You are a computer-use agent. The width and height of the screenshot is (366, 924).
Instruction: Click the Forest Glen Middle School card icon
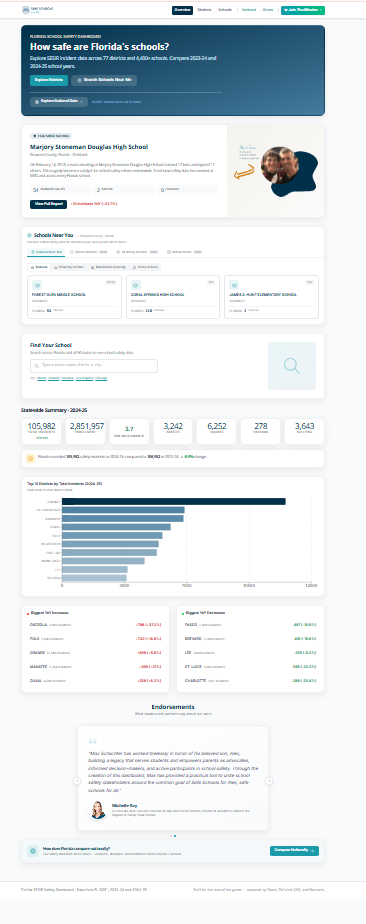click(x=35, y=285)
